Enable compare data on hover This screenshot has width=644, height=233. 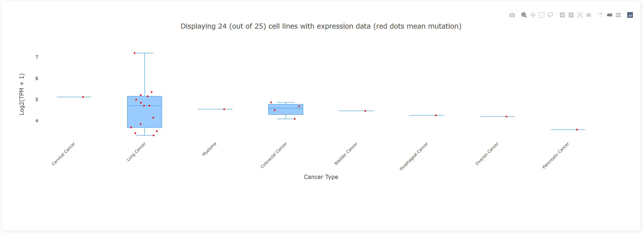click(x=618, y=15)
